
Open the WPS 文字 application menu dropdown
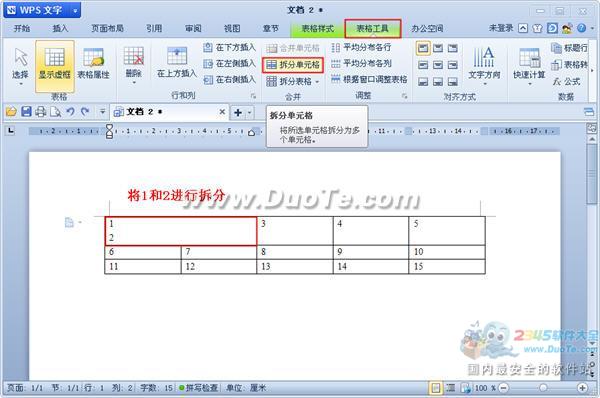coord(75,11)
